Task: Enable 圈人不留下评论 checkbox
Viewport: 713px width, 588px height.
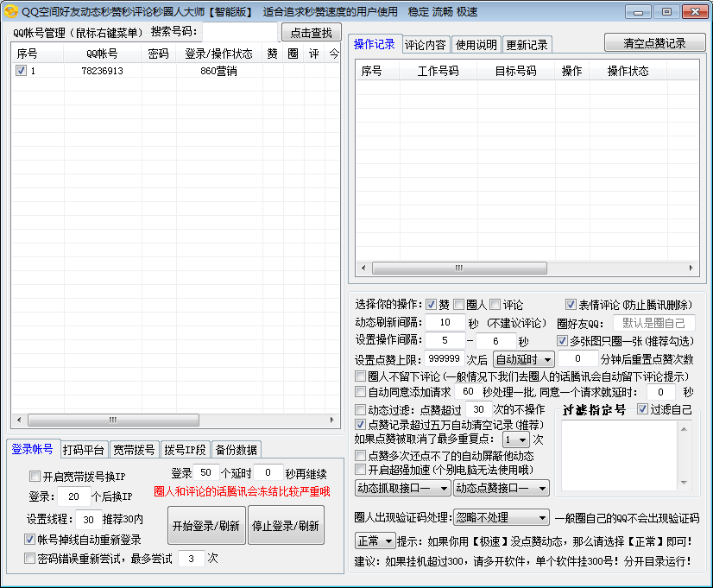Action: point(361,376)
